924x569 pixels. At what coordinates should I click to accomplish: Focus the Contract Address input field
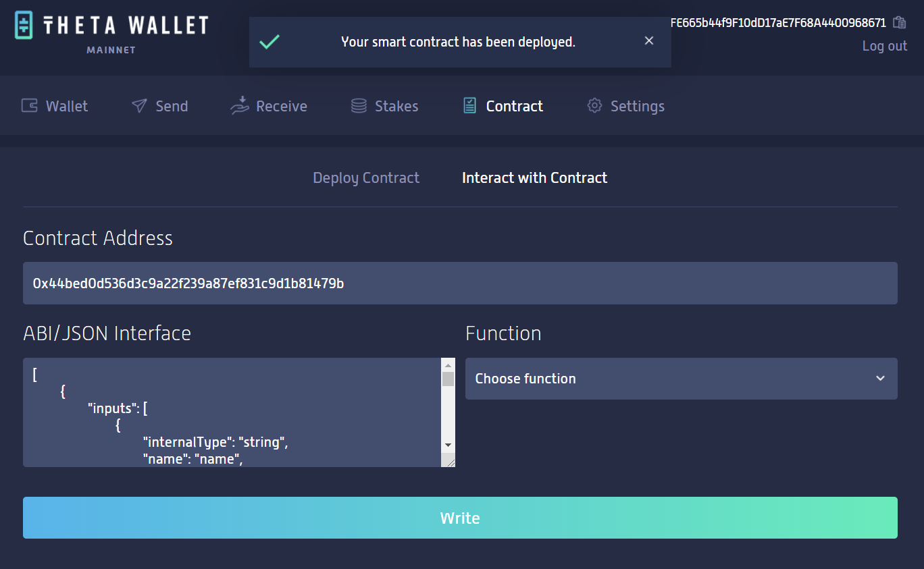(460, 283)
